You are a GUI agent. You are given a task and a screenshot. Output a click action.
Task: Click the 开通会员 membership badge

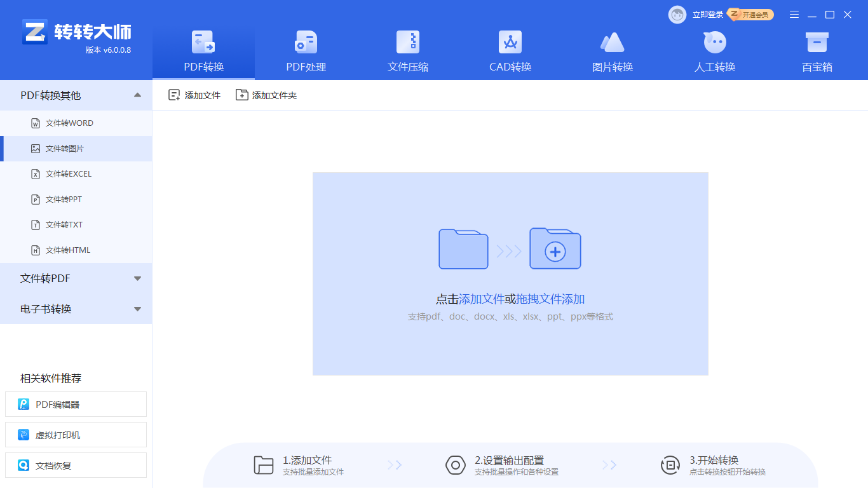click(750, 14)
